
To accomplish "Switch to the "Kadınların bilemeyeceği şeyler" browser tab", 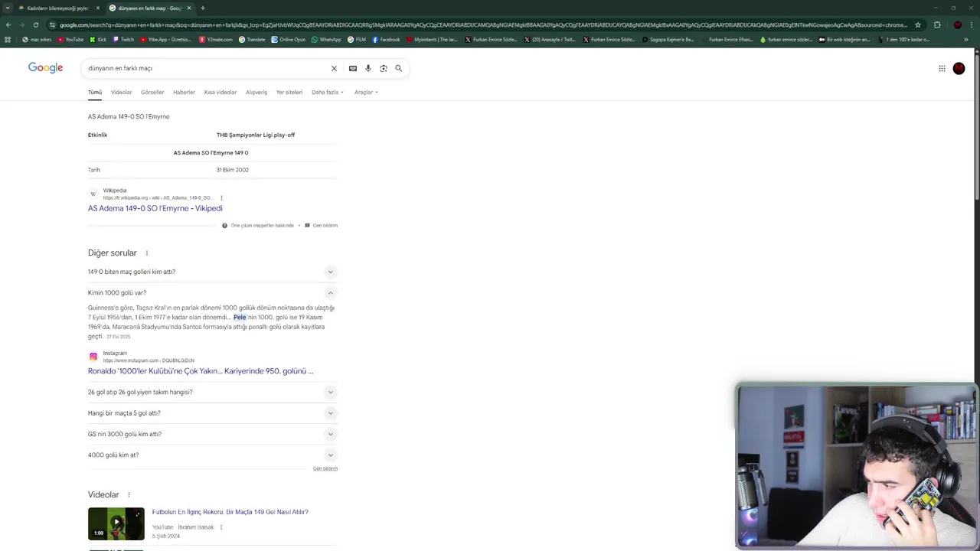I will click(x=58, y=8).
